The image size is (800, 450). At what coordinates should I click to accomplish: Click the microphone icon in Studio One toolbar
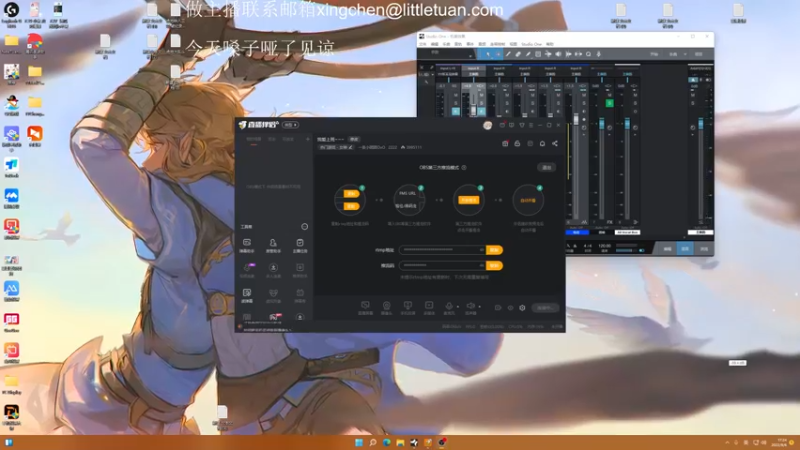(x=598, y=54)
